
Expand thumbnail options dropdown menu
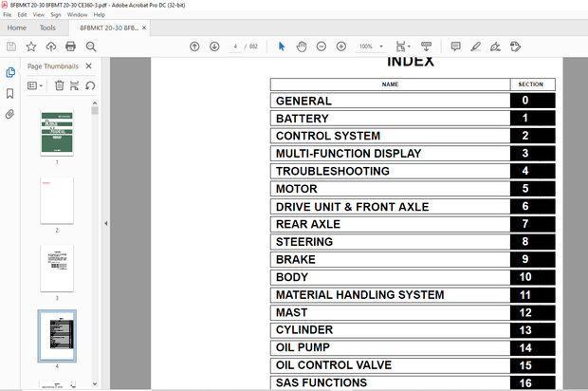[36, 85]
